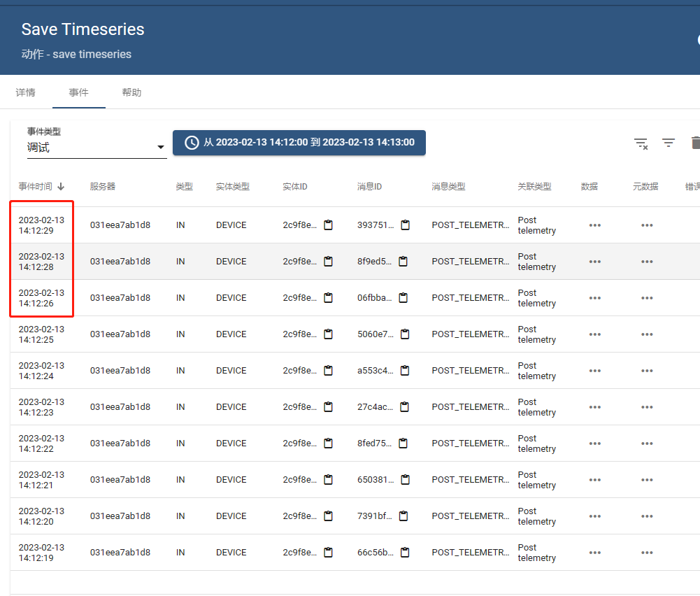Show metadata of the 14:12:20 event
This screenshot has height=596, width=700.
click(x=646, y=516)
